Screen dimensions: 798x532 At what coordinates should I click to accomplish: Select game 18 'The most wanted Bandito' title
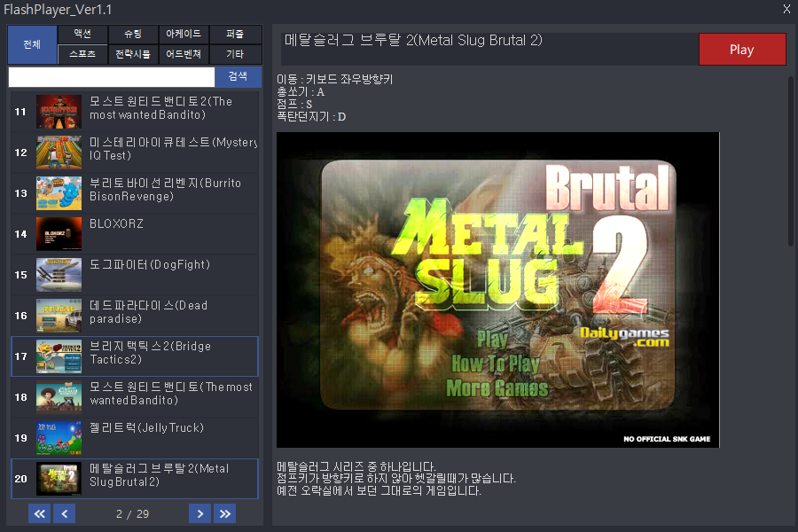pyautogui.click(x=171, y=393)
